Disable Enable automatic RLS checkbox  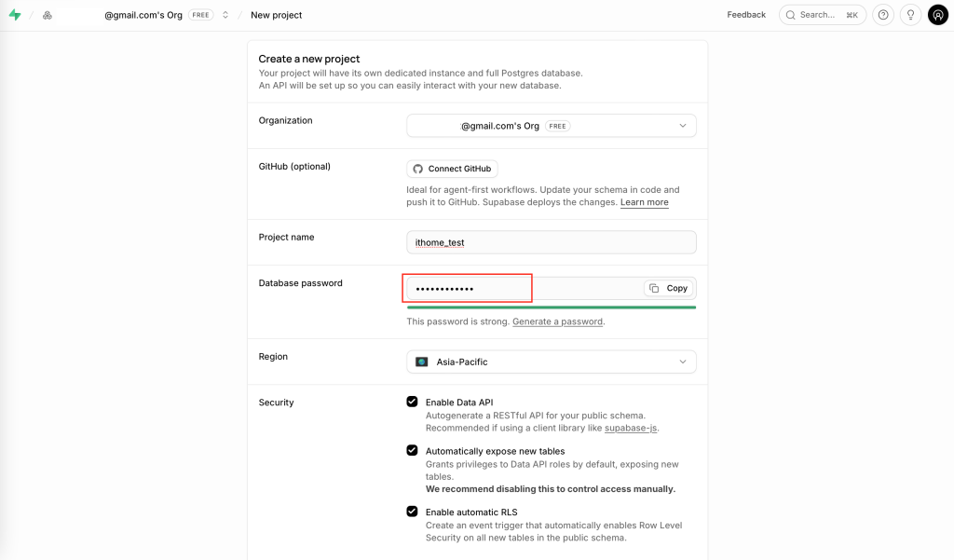(412, 512)
